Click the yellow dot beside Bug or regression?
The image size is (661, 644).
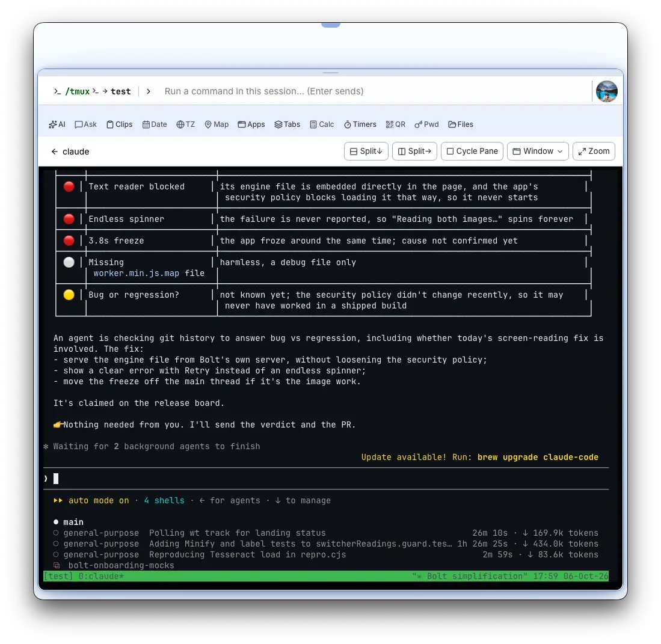[69, 295]
